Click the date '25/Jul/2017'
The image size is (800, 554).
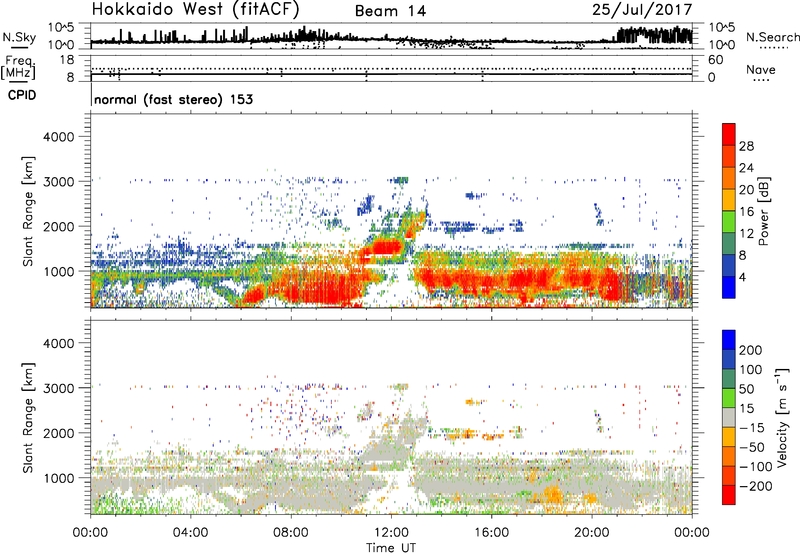[642, 10]
